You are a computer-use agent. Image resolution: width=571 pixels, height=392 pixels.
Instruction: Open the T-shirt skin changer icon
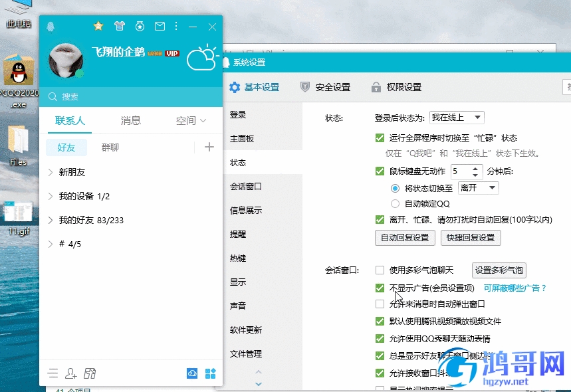[x=119, y=26]
